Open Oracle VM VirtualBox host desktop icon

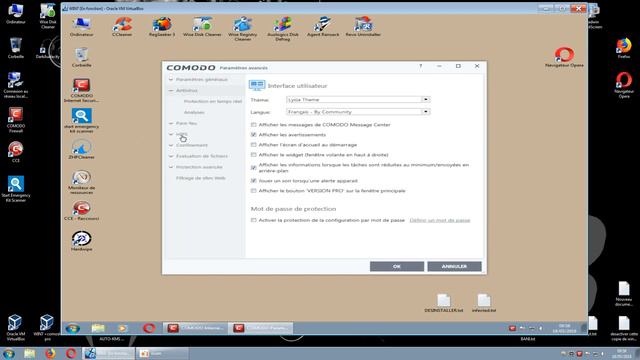point(16,328)
